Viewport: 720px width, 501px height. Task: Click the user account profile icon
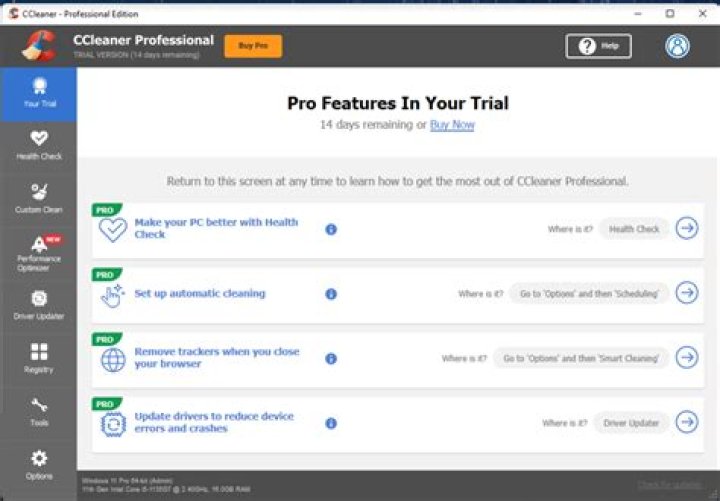coord(677,46)
